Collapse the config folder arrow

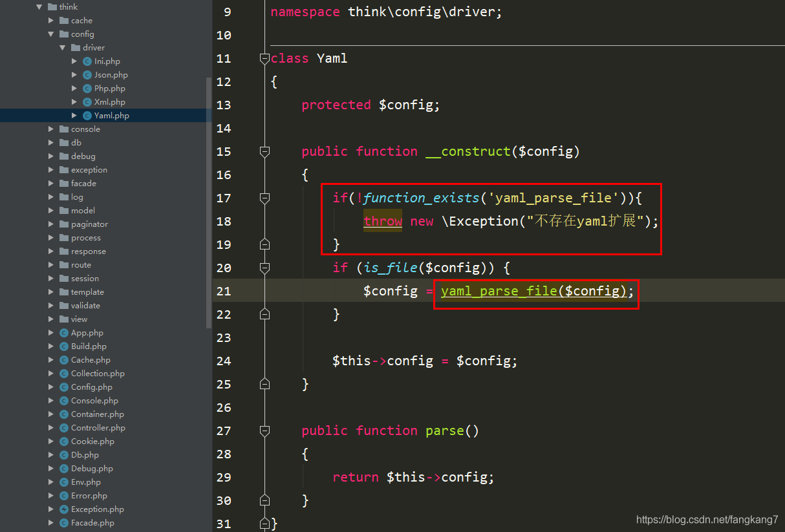(x=51, y=34)
